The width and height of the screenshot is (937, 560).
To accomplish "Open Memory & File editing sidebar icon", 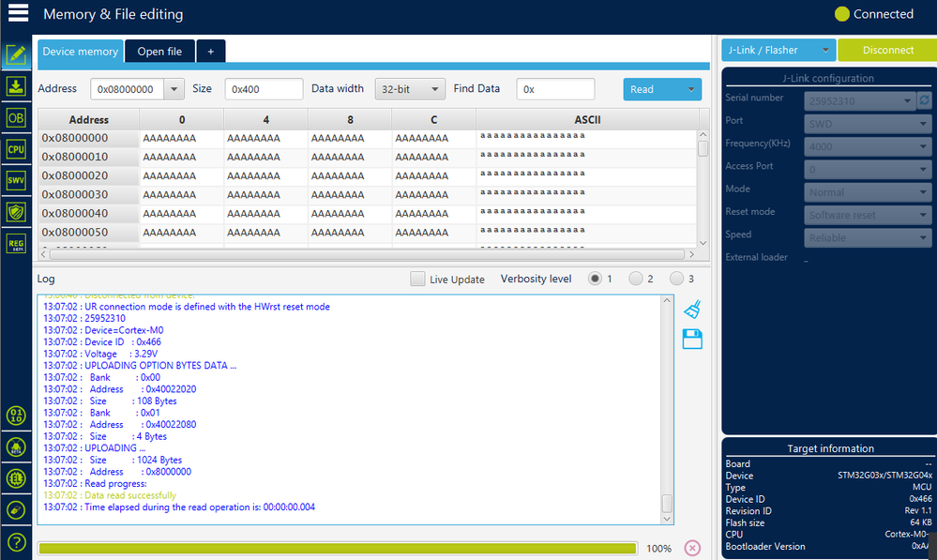I will pyautogui.click(x=16, y=55).
